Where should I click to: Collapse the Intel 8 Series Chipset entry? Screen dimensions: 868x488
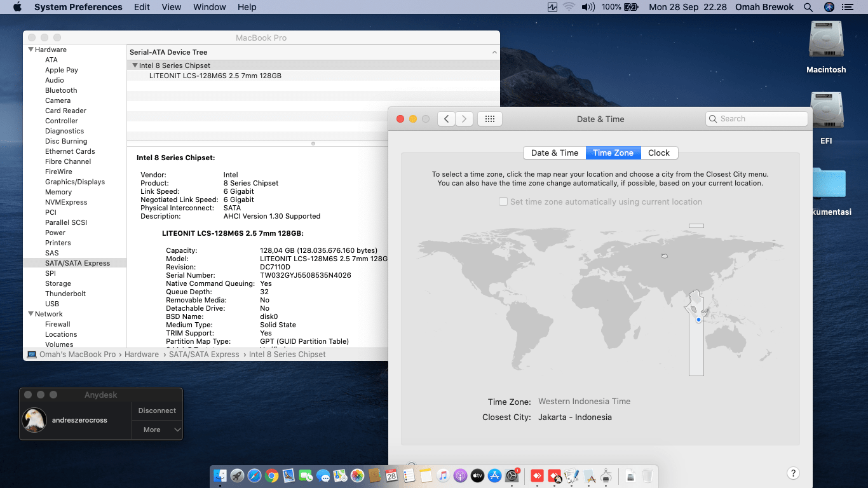click(x=135, y=65)
